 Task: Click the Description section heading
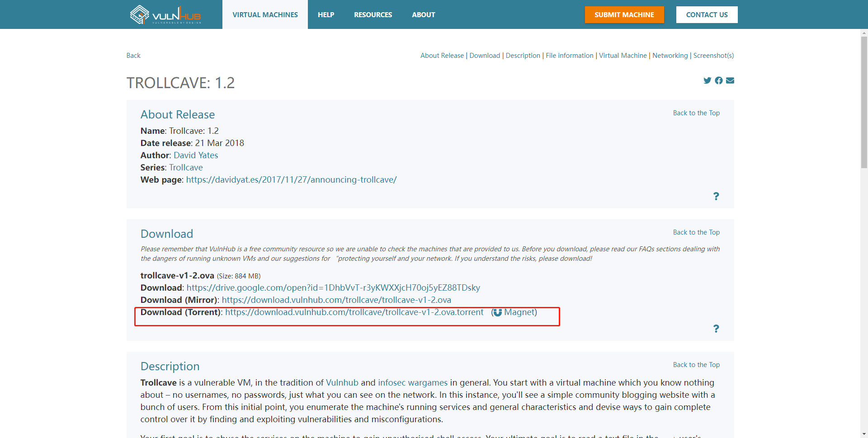170,367
